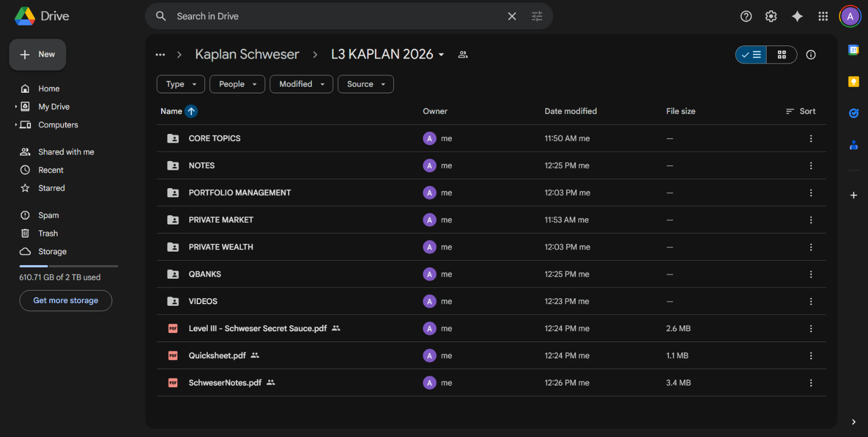Screen dimensions: 868x437
Task: Expand the Type filter dropdown
Action: (181, 84)
